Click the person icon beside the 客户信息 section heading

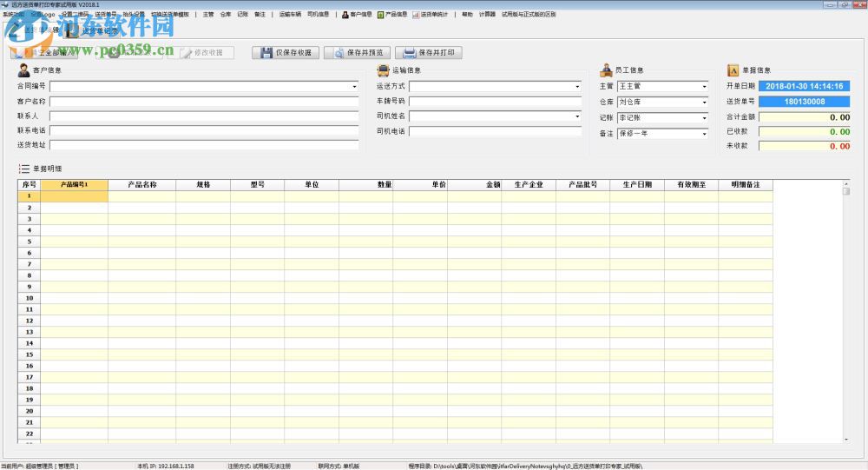[23, 70]
